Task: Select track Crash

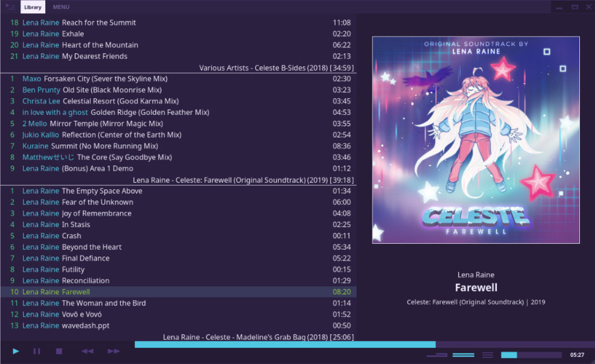Action: coord(178,236)
